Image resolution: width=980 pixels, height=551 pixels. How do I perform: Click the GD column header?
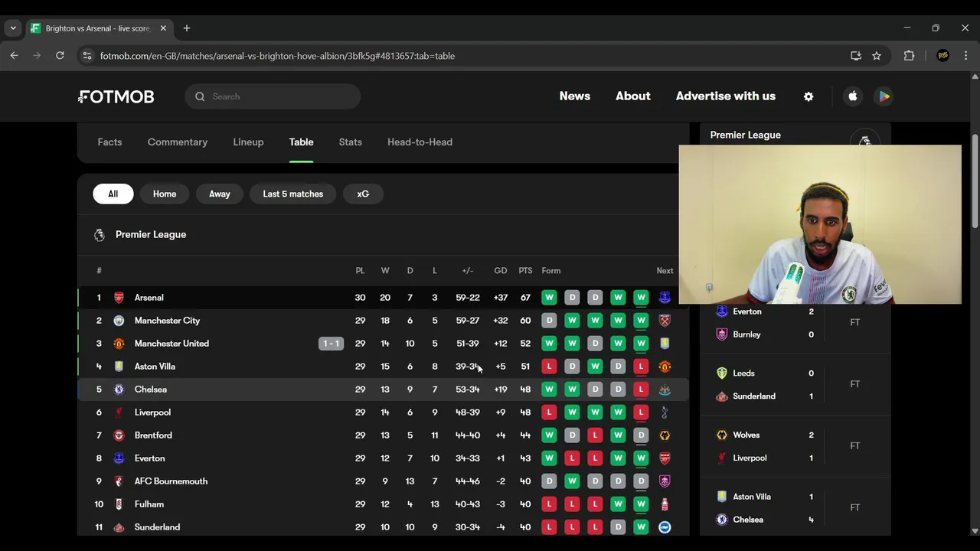(501, 271)
